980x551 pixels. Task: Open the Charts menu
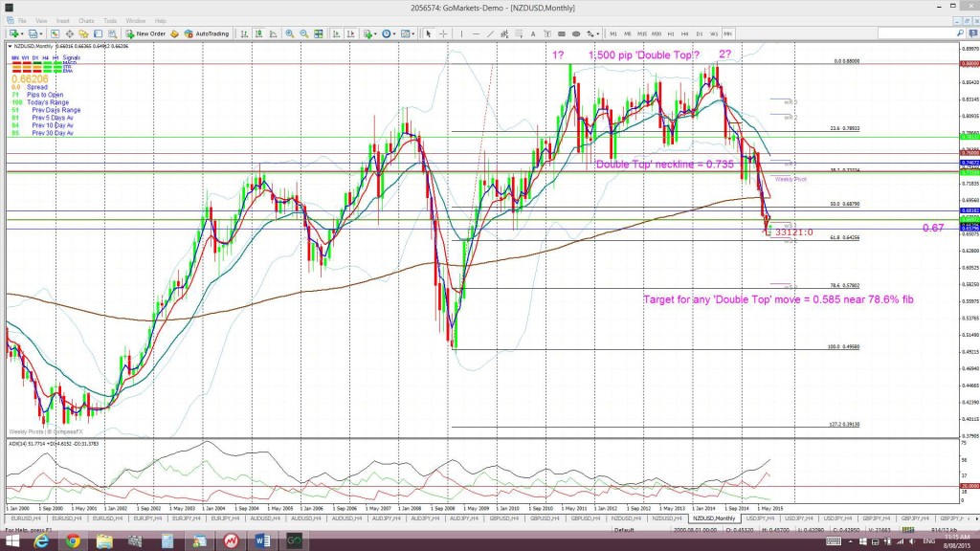pyautogui.click(x=86, y=21)
